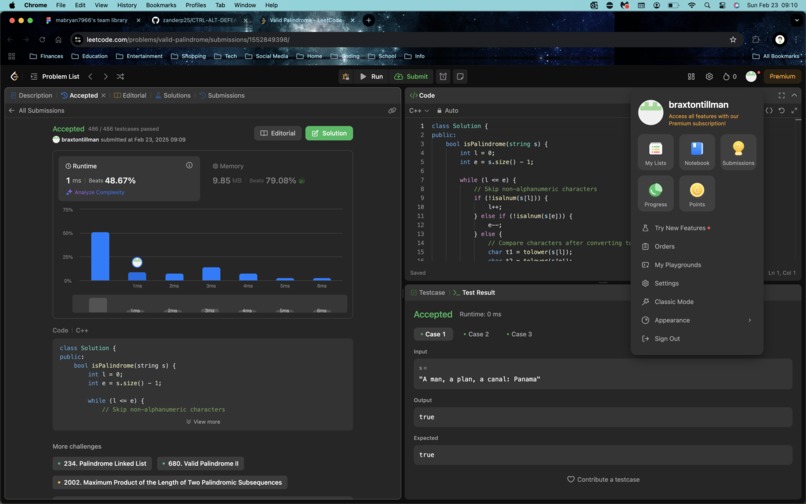
Task: Switch to the Solutions tab
Action: pyautogui.click(x=173, y=95)
